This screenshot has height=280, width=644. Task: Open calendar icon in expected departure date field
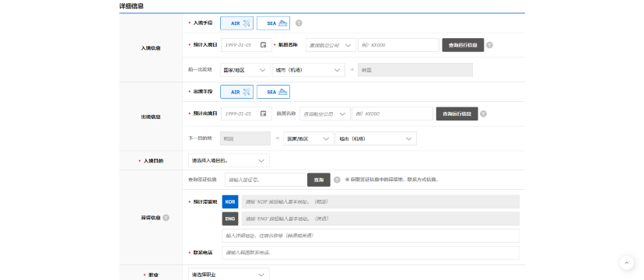tap(263, 114)
